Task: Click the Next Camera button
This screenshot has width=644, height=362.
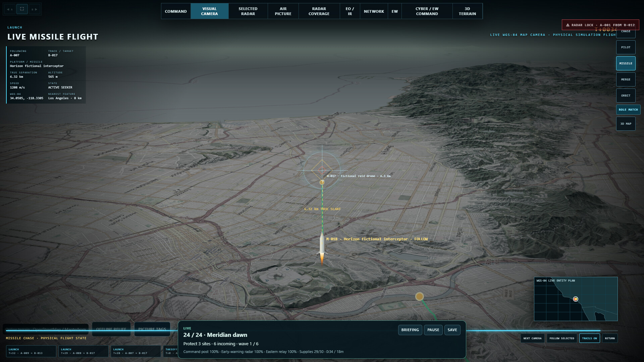Action: (x=532, y=338)
